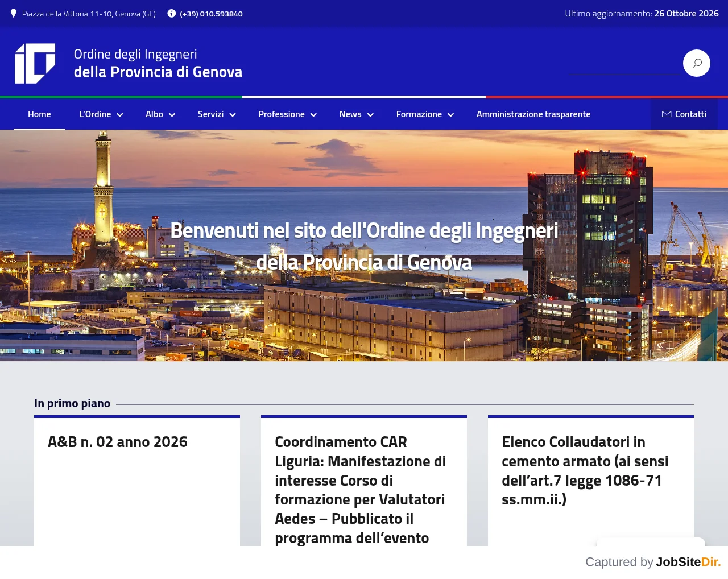Expand the Albo menu chevron
The image size is (728, 579).
pos(172,115)
